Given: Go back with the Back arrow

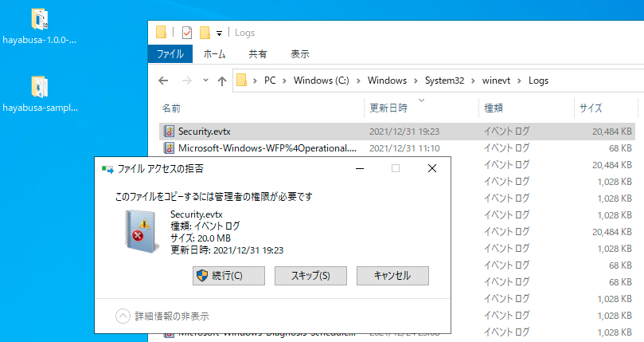Looking at the screenshot, I should click(163, 81).
